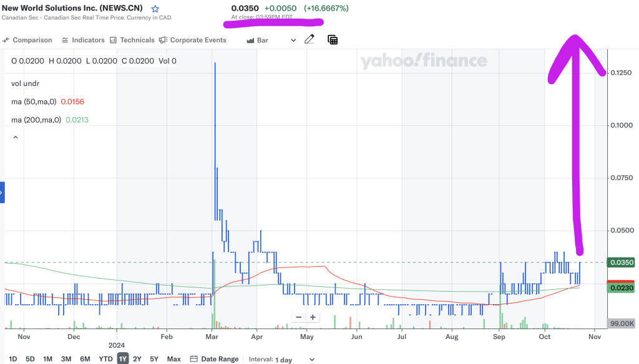Select the 3M time range
Screen dimensions: 639x364
pyautogui.click(x=66, y=359)
